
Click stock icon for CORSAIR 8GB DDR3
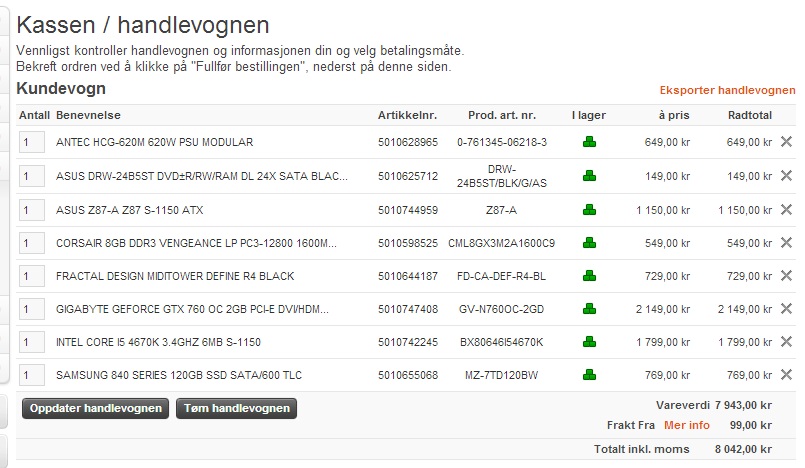589,243
